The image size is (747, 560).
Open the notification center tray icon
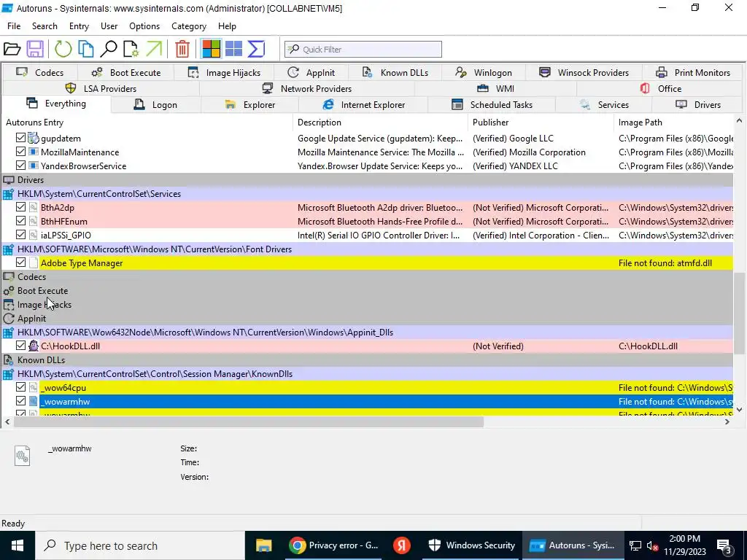point(724,546)
